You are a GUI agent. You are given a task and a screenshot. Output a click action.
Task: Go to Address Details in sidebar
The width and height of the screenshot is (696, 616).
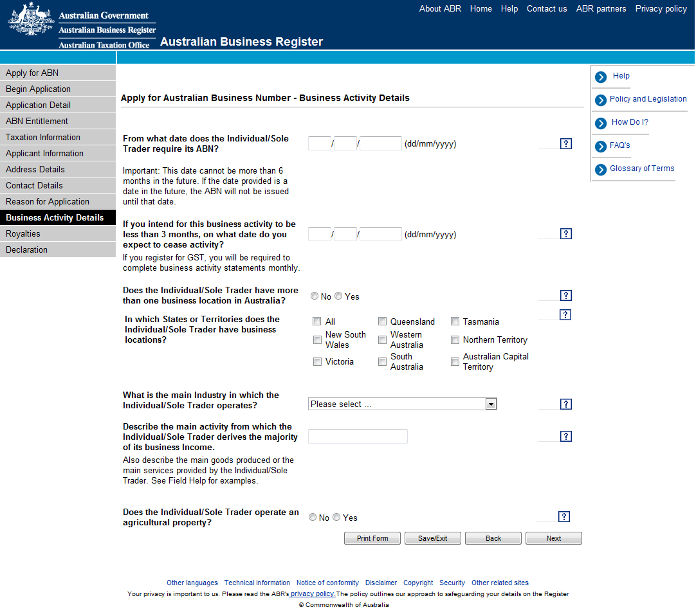pos(35,170)
